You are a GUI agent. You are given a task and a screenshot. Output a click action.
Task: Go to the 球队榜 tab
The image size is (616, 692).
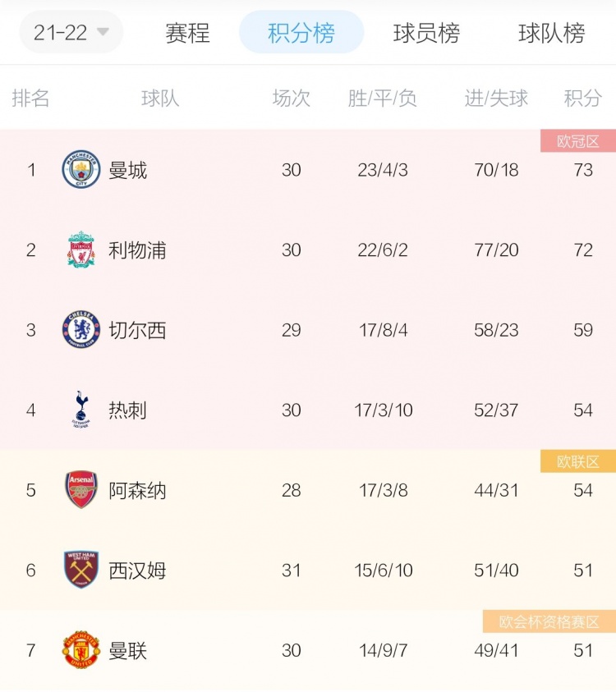pos(552,33)
